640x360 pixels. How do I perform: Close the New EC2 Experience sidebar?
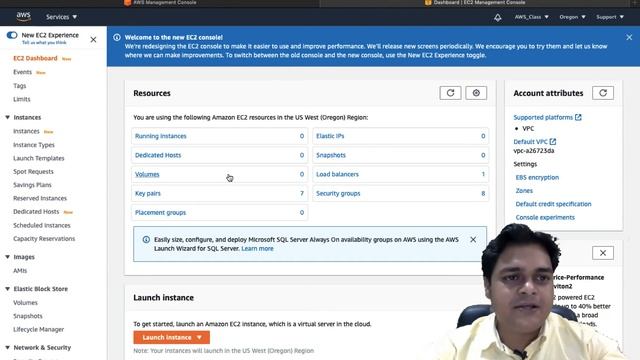[x=93, y=40]
